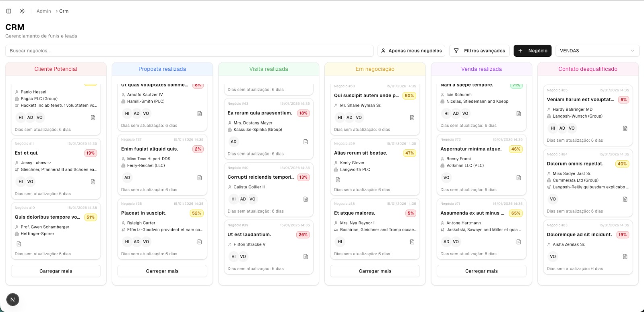Click AD avatar on Ea rerum quia card
Viewport: 644px width, 312px height.
pos(233,142)
